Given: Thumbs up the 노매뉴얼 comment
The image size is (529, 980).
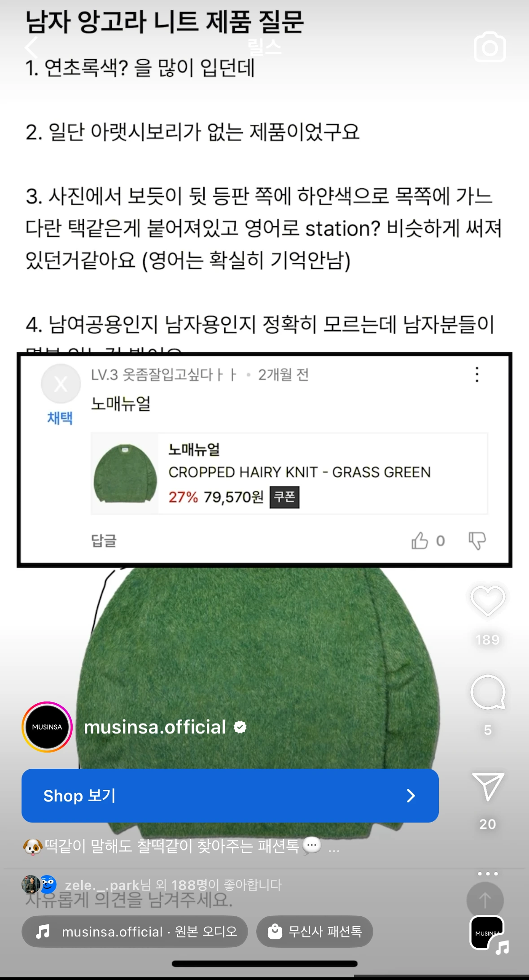Looking at the screenshot, I should (x=420, y=540).
